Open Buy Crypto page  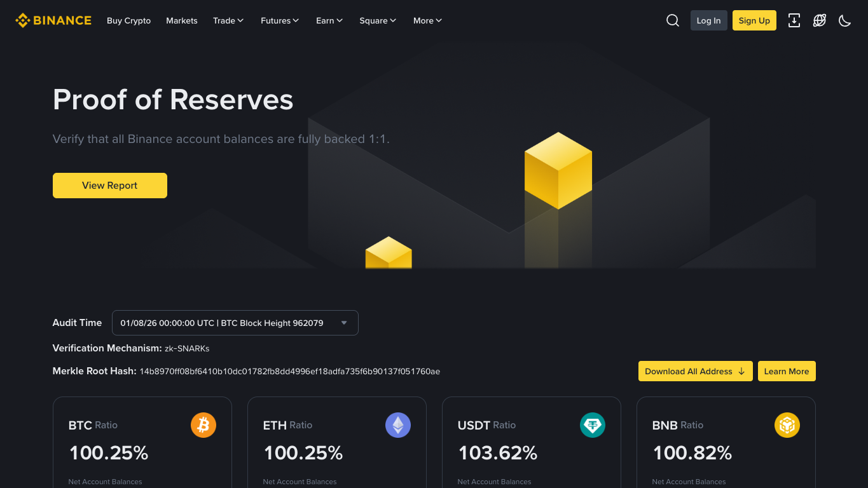tap(128, 20)
